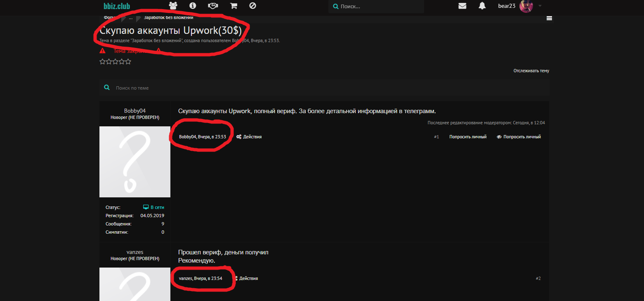Open "Действия" menu on vanzes's post
The image size is (644, 301).
coord(246,278)
